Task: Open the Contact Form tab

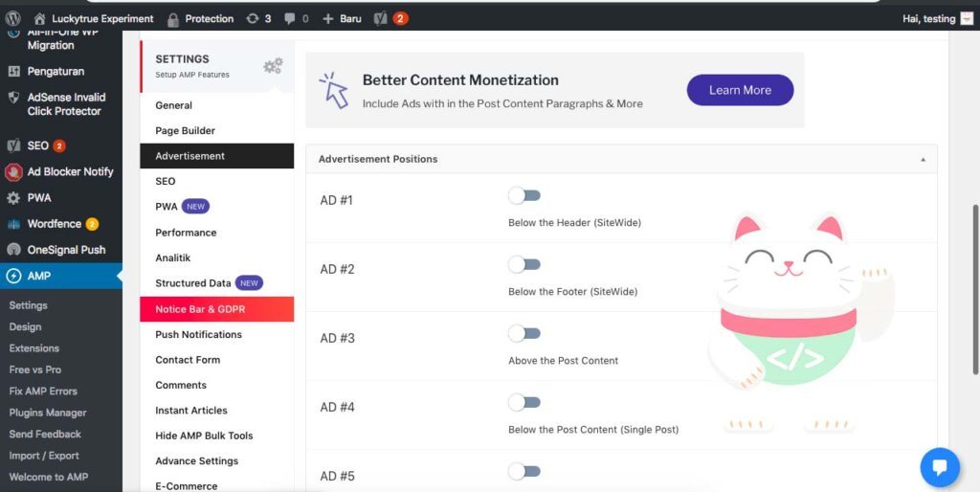Action: pyautogui.click(x=217, y=360)
